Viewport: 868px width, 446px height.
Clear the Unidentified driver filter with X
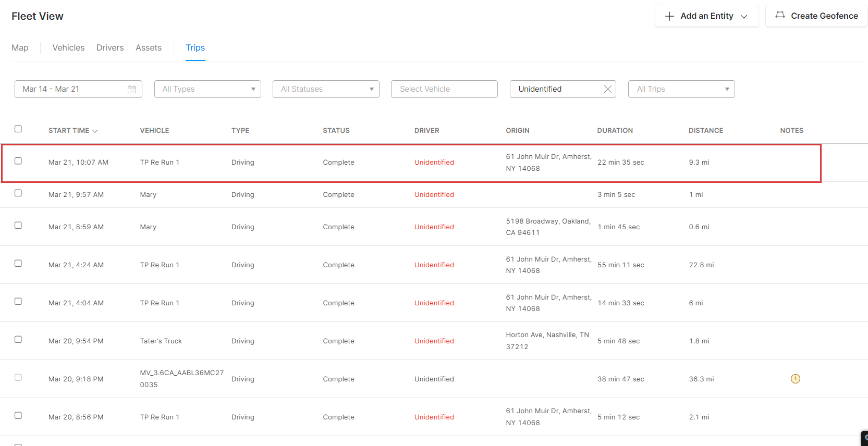pos(607,89)
